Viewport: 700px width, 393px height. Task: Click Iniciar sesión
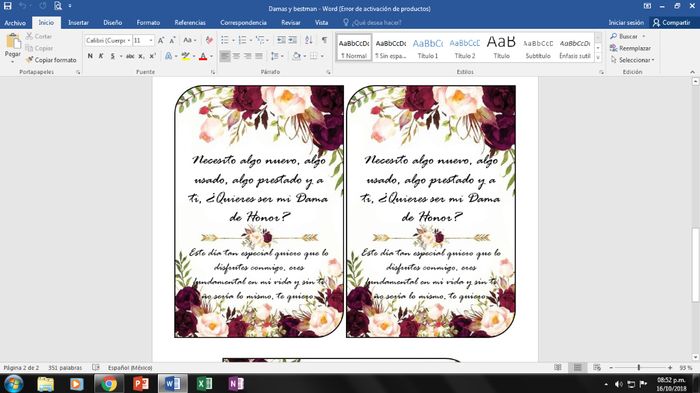point(626,22)
